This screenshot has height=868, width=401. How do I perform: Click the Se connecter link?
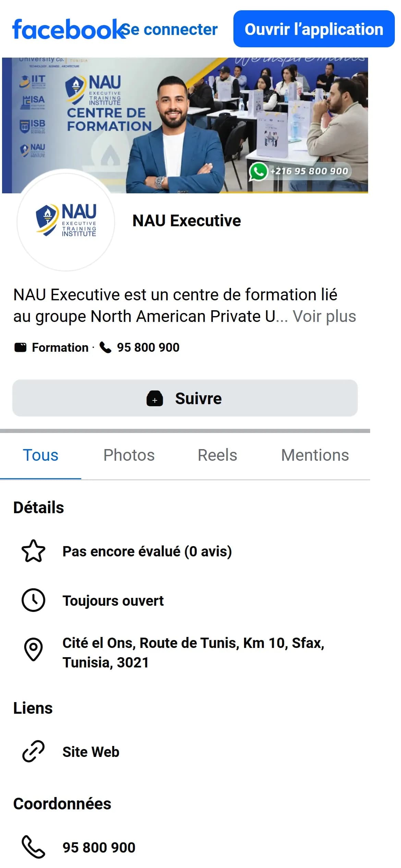click(x=170, y=29)
